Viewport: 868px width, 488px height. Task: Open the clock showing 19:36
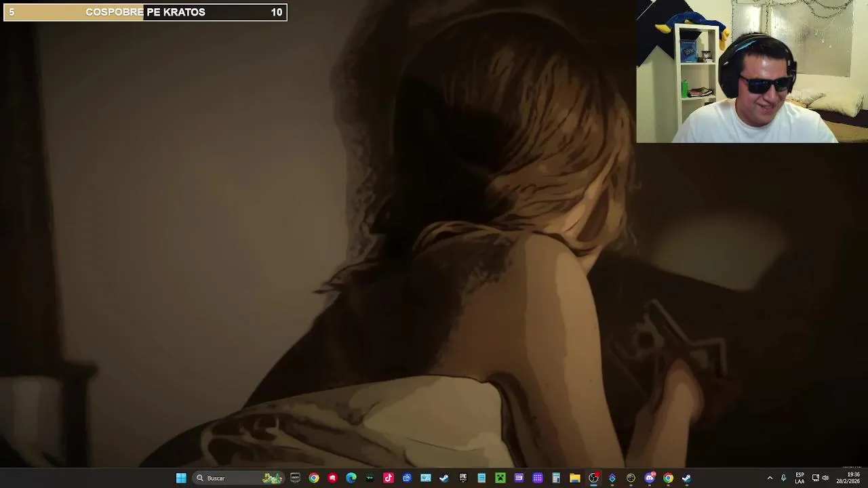pyautogui.click(x=848, y=478)
